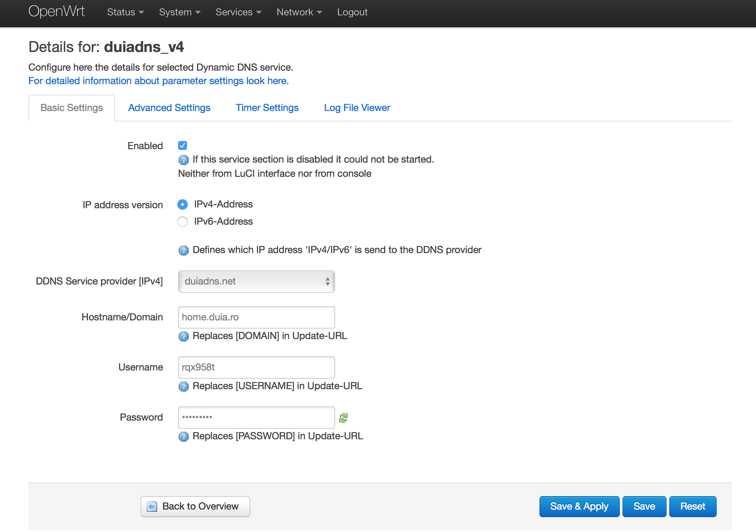Click the IPv6-Address label text
The height and width of the screenshot is (532, 756).
223,221
